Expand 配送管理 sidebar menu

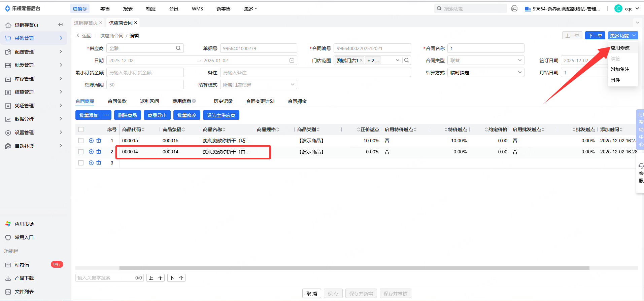point(34,52)
